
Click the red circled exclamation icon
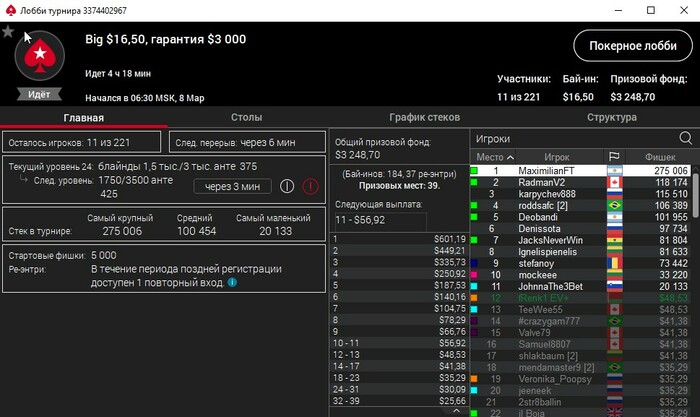pyautogui.click(x=310, y=186)
